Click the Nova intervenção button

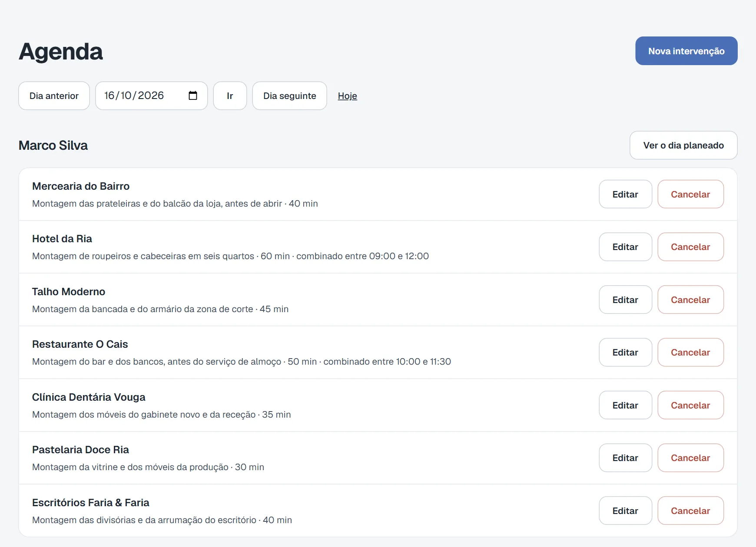click(686, 51)
